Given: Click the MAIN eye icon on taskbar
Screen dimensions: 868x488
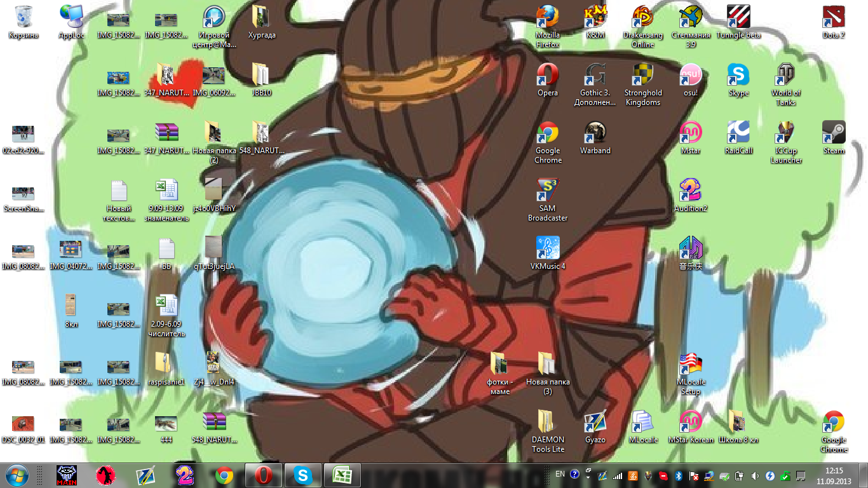Looking at the screenshot, I should click(x=66, y=475).
